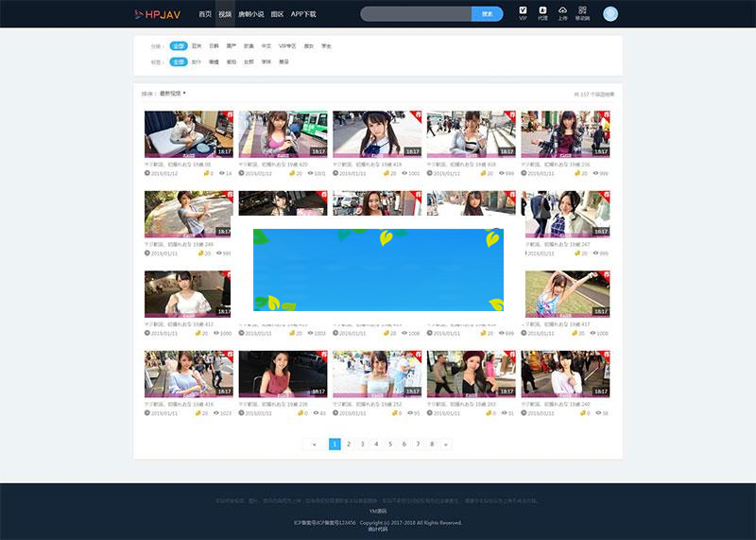Click the YM源码 footer link

[x=378, y=510]
